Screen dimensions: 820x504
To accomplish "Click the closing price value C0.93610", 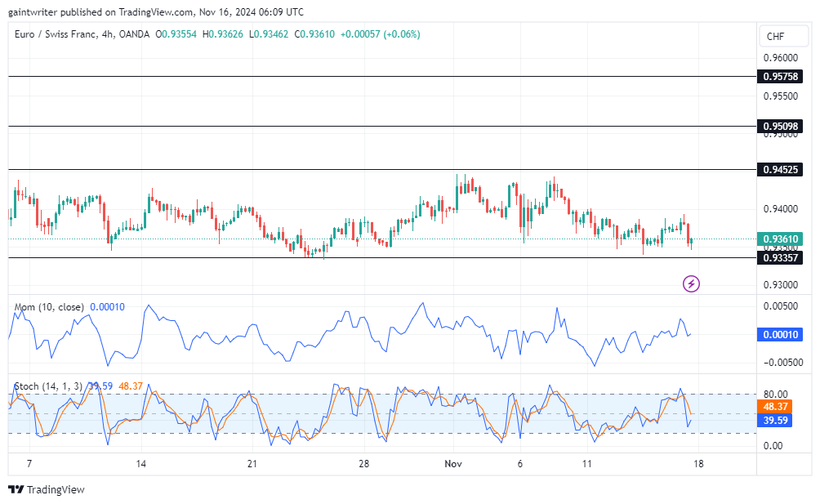I will pos(314,34).
